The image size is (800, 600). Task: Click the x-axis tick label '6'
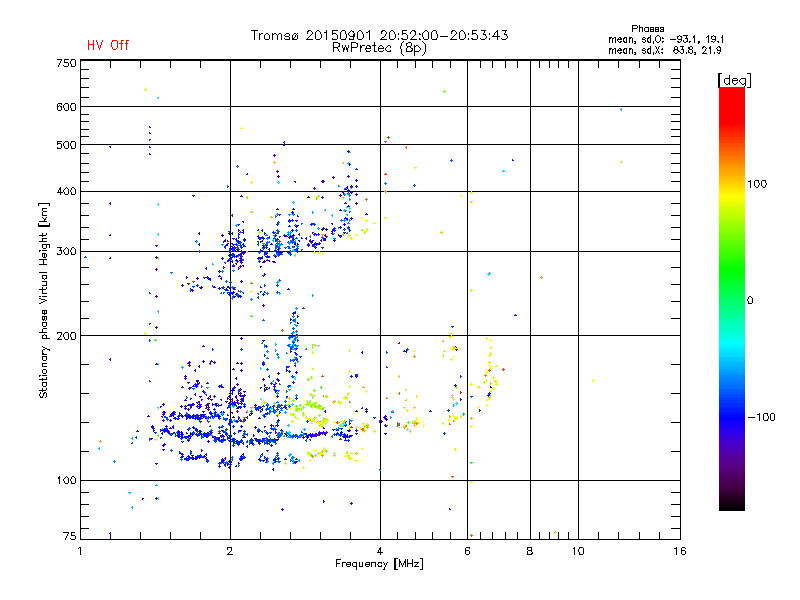pyautogui.click(x=467, y=551)
